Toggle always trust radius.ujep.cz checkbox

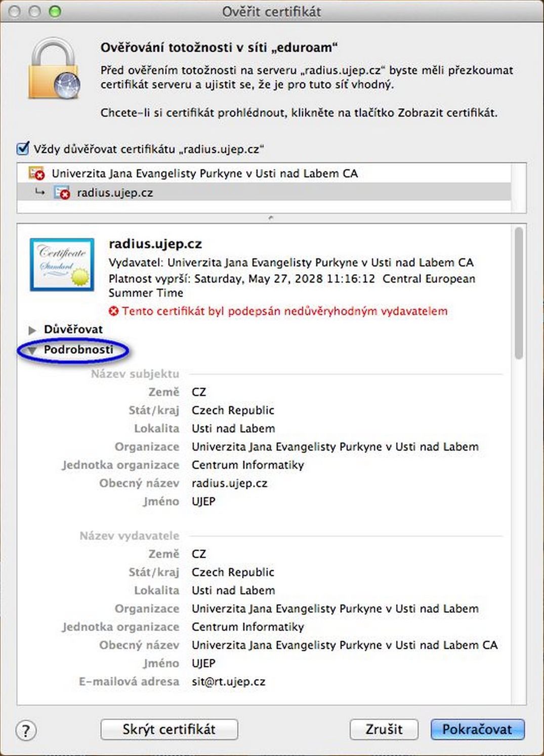tap(23, 149)
